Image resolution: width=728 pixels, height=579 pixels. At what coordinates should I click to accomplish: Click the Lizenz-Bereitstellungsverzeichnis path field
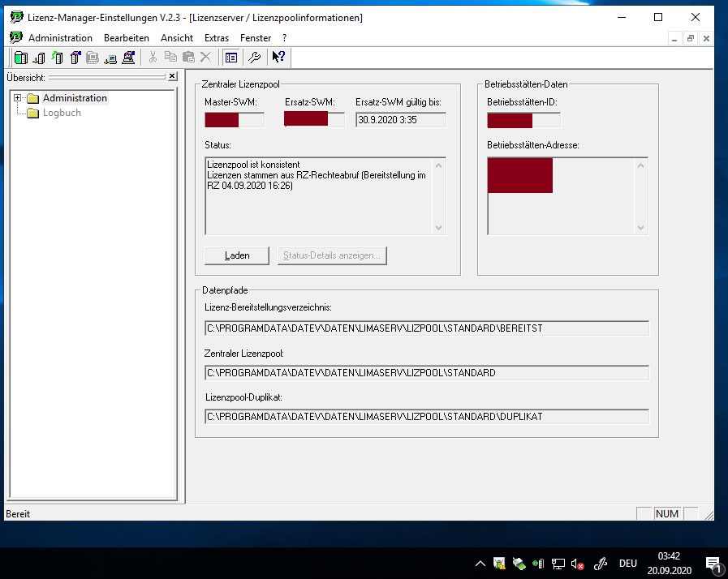426,328
